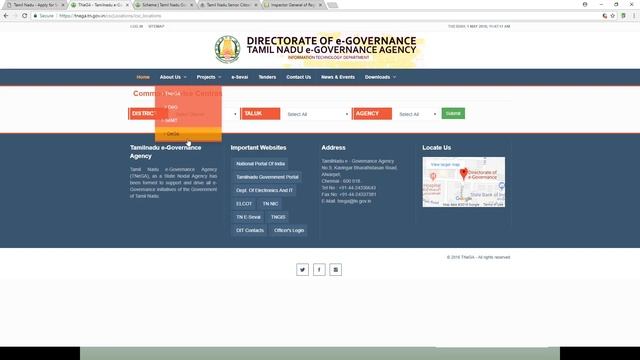Click the green Submit button
Image resolution: width=640 pixels, height=360 pixels.
pyautogui.click(x=453, y=113)
